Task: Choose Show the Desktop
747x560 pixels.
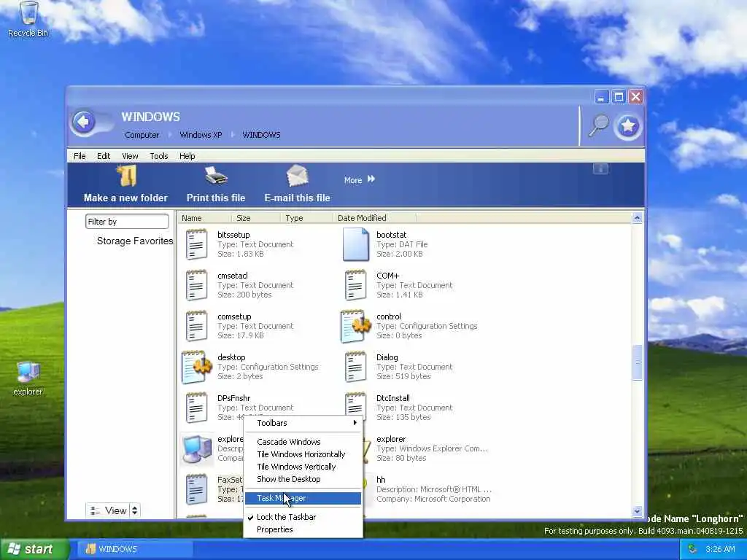Action: pyautogui.click(x=303, y=479)
